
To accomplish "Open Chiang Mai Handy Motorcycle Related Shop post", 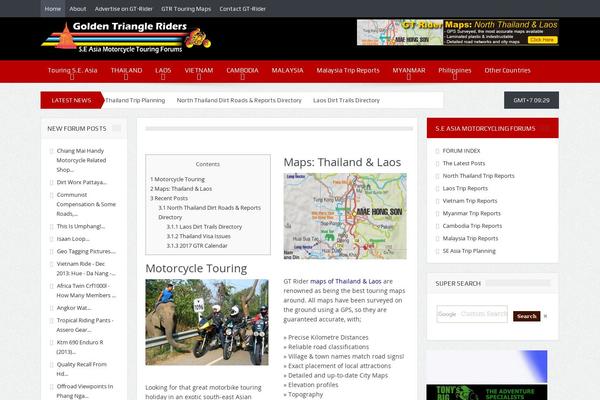I will coord(81,160).
